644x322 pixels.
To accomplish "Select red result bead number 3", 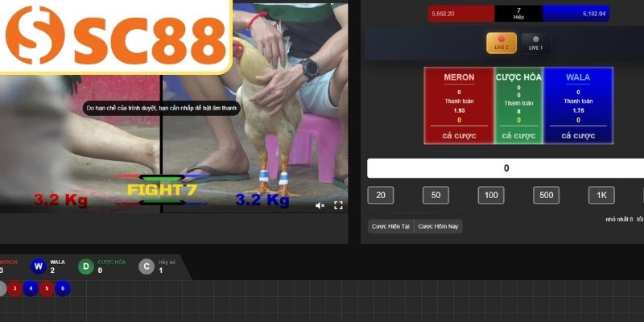I will point(15,288).
